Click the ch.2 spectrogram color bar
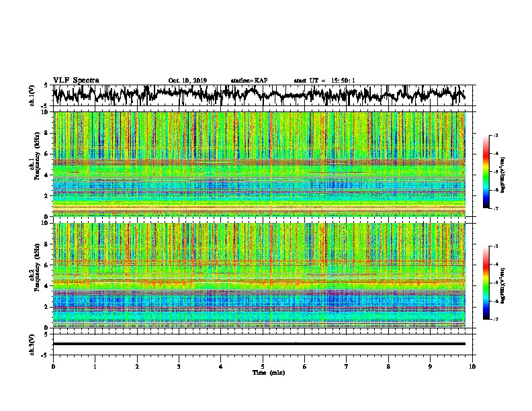 [x=486, y=283]
